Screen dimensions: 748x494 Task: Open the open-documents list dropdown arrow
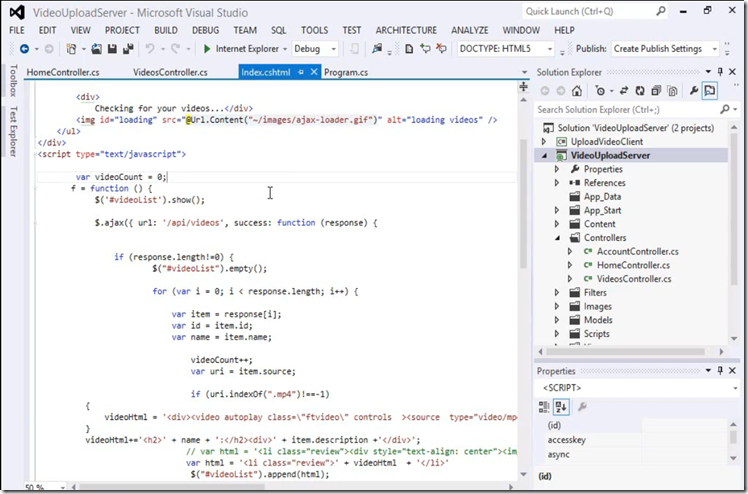click(x=524, y=72)
